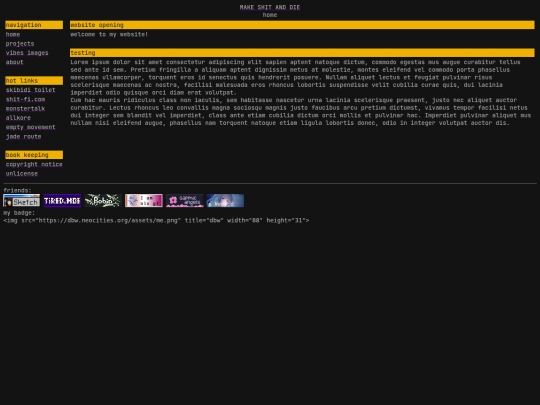Visit the allkore link
This screenshot has height=405, width=540.
click(x=18, y=118)
